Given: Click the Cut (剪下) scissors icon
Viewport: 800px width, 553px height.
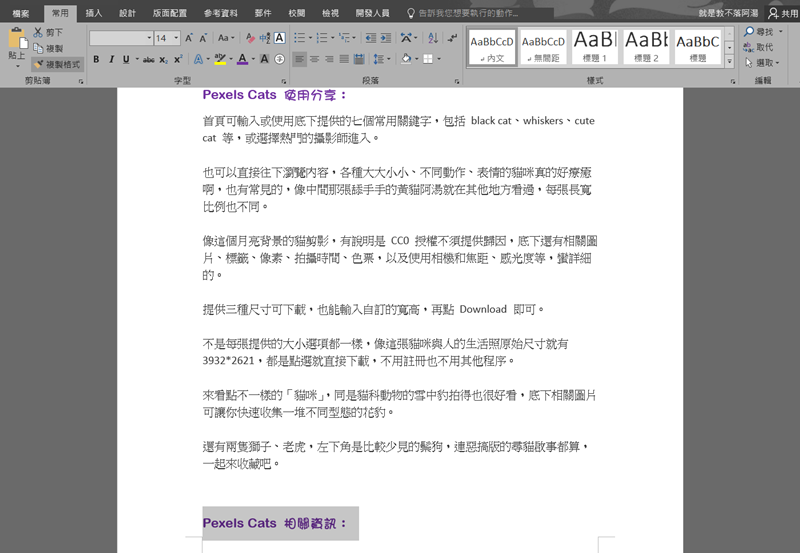Looking at the screenshot, I should tap(38, 33).
